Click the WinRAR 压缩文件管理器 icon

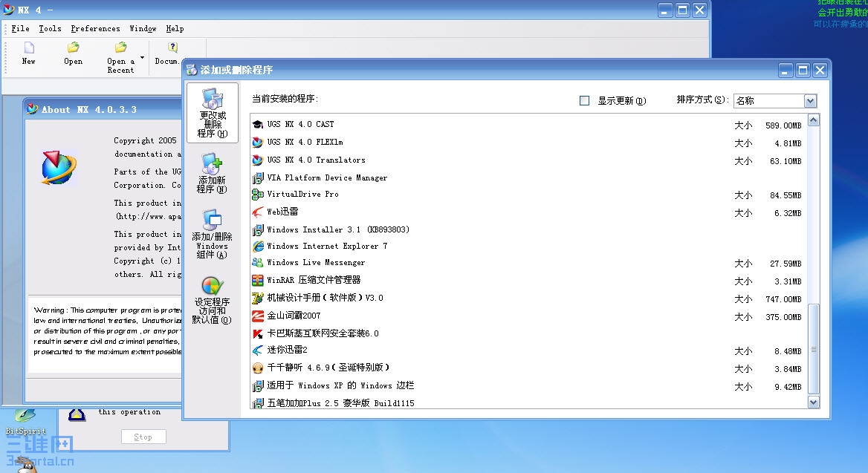(257, 281)
